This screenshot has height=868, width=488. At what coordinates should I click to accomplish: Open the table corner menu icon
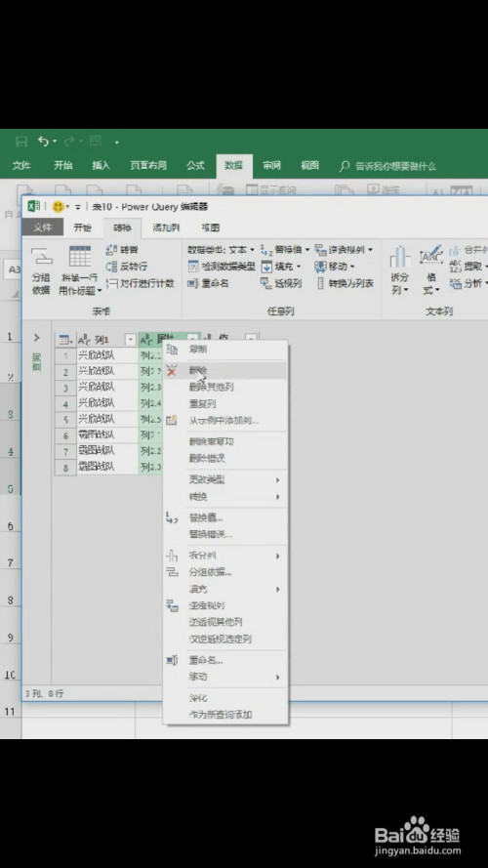click(x=65, y=340)
